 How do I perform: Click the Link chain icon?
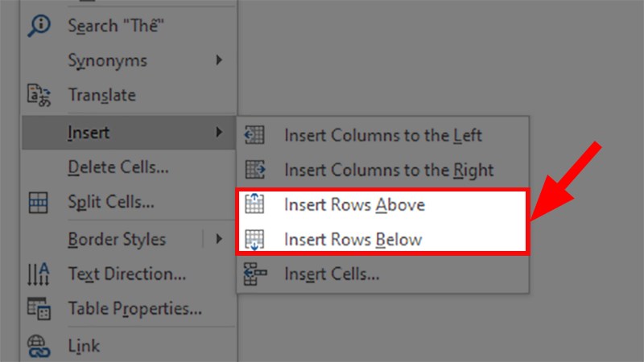(x=39, y=346)
